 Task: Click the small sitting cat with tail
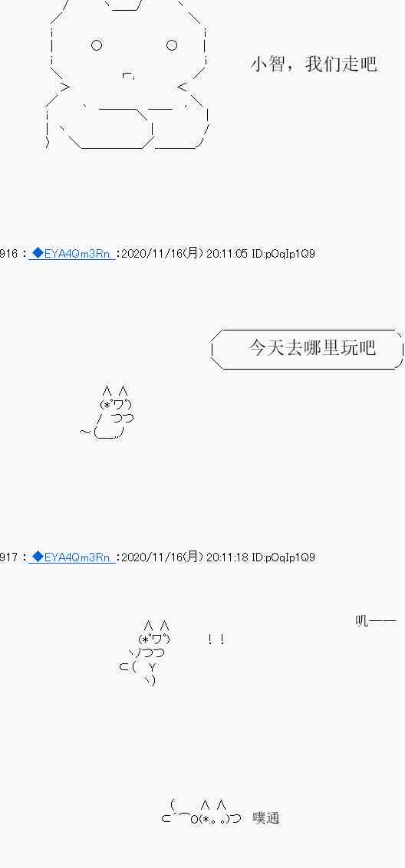107,413
